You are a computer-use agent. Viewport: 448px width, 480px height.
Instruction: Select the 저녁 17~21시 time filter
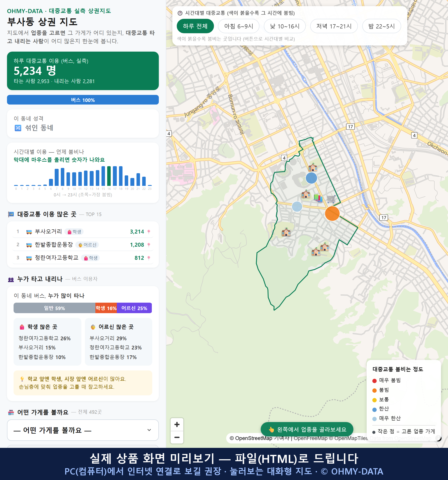(x=334, y=26)
